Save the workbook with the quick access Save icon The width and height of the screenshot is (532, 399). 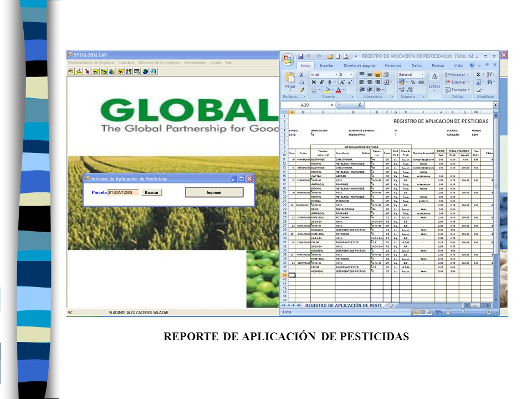pyautogui.click(x=300, y=57)
